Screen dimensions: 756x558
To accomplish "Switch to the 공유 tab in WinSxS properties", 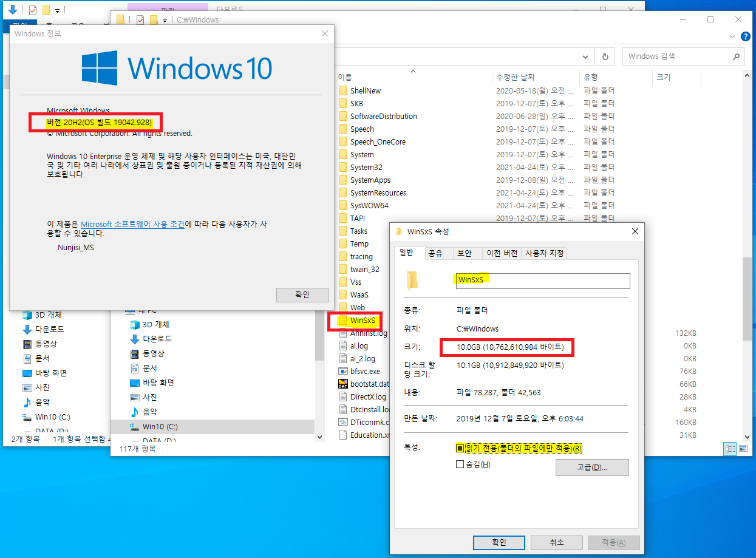I will click(435, 254).
